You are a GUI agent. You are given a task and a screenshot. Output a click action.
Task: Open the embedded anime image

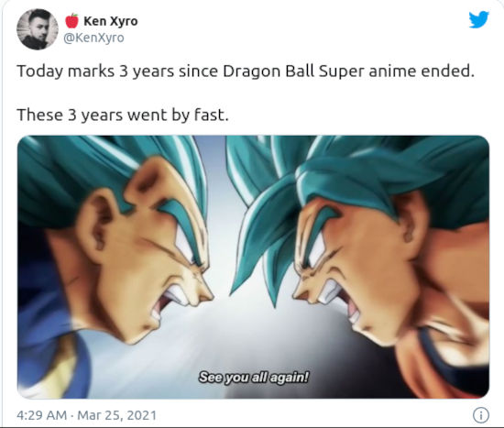(x=253, y=267)
